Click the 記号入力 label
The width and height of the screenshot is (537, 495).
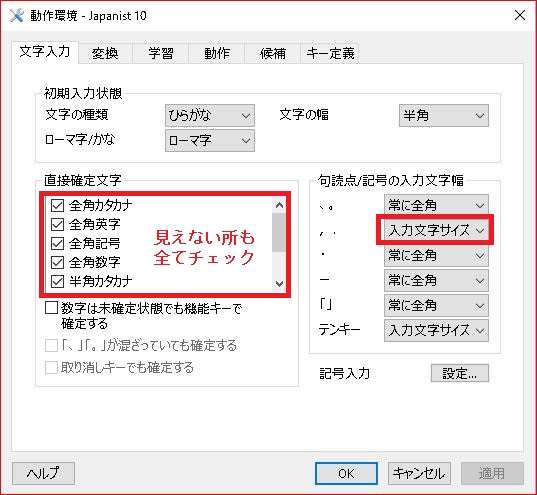[x=345, y=373]
